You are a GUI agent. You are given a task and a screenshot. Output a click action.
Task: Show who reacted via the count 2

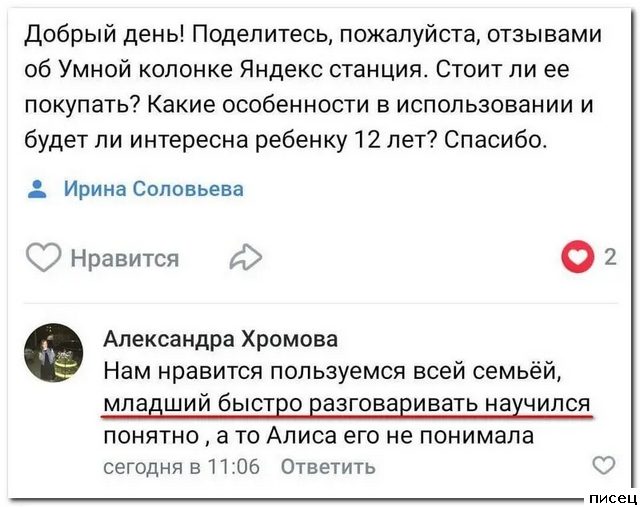click(x=610, y=257)
